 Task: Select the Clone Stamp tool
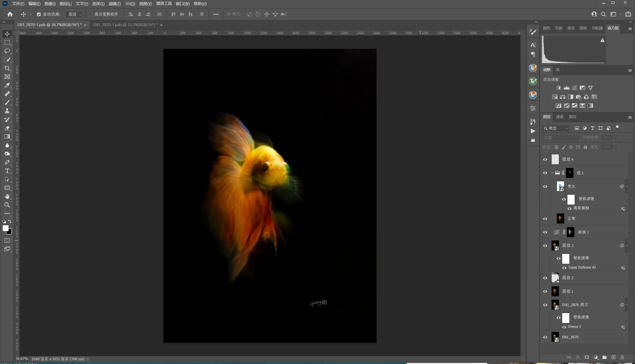pos(7,111)
